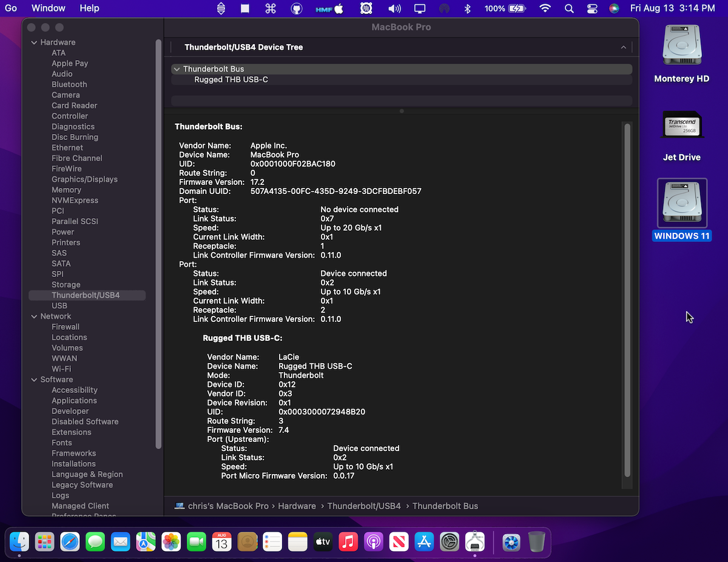
Task: Open the Wi-Fi menu bar status
Action: [545, 8]
